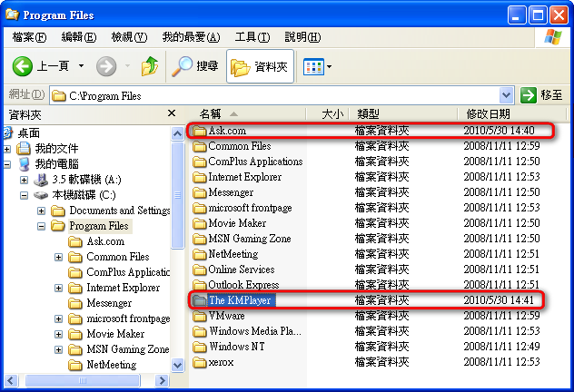574x392 pixels.
Task: Click the tree pane scroll down arrow
Action: click(x=177, y=365)
